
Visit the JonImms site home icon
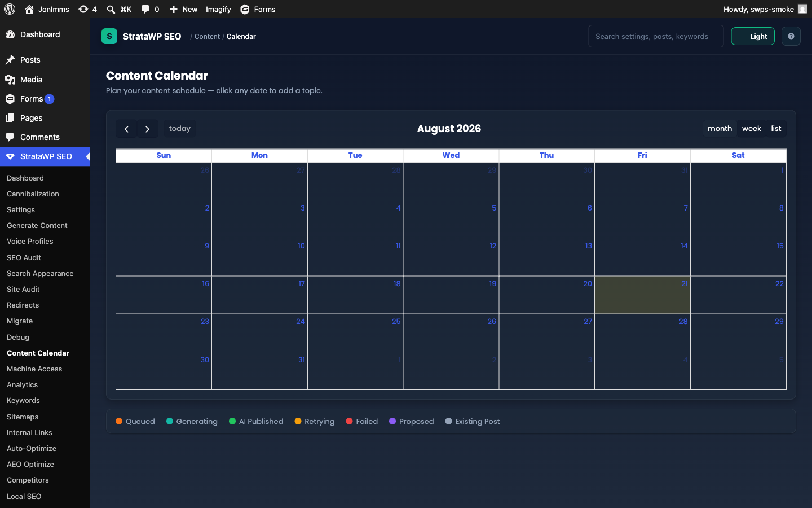[29, 9]
